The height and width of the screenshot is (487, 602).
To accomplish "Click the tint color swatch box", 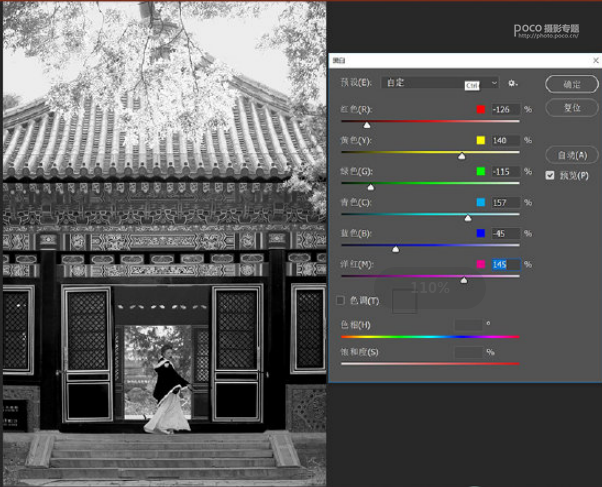I will pyautogui.click(x=404, y=301).
